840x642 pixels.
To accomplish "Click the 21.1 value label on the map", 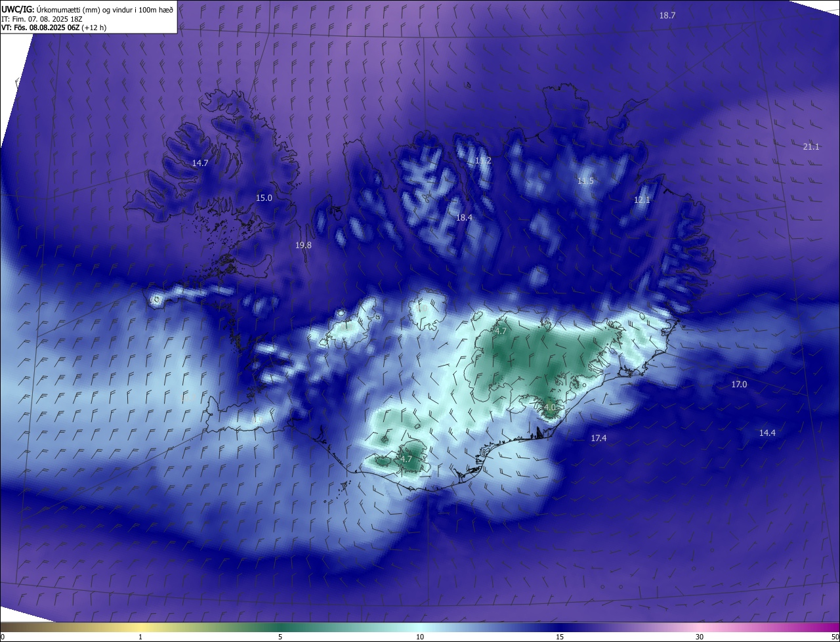I will pos(811,147).
